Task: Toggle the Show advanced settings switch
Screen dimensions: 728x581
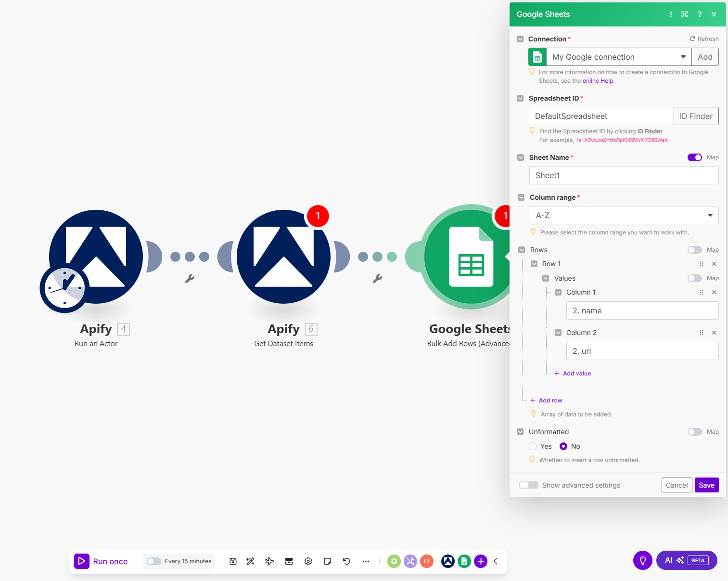Action: pos(529,485)
